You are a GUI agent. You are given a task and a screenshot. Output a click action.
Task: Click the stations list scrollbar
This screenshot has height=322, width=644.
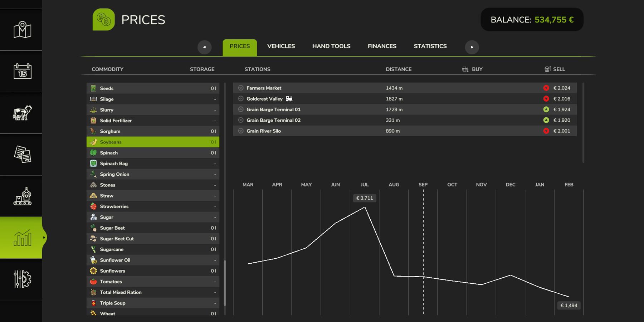(583, 123)
